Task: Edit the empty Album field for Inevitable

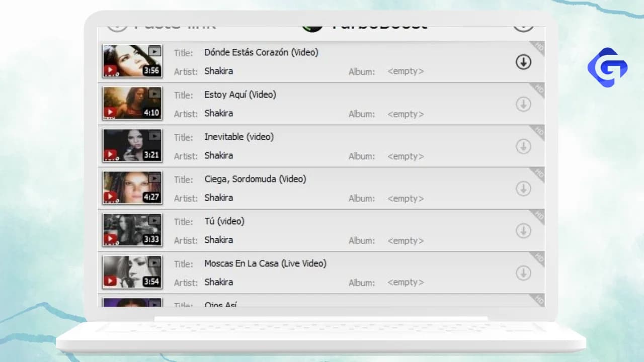Action: tap(406, 156)
